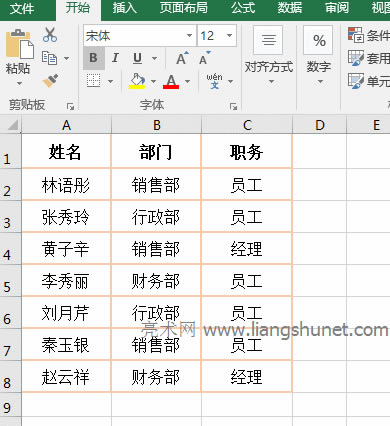Select the cell containing 黄子辛
This screenshot has width=390, height=426.
[66, 248]
